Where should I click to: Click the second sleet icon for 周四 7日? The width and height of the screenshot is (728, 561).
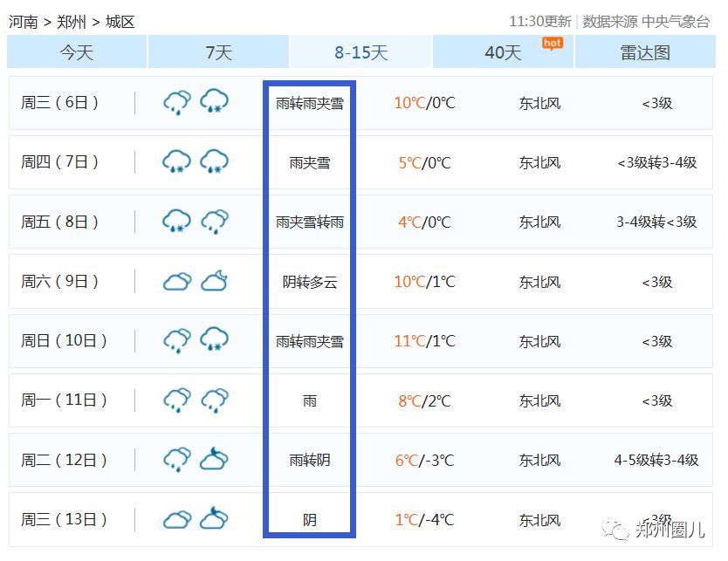(214, 162)
